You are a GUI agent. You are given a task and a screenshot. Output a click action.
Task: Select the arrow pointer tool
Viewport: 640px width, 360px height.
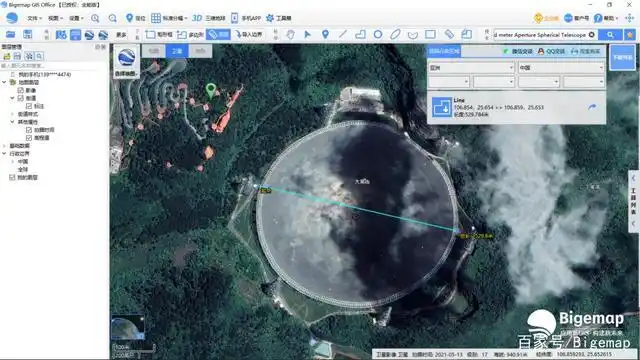coord(308,35)
